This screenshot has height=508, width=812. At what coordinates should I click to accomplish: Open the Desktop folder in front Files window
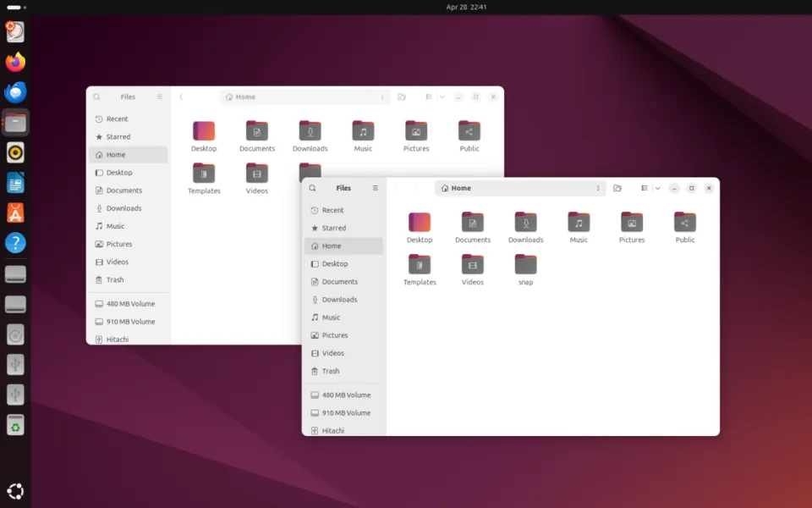pos(420,228)
